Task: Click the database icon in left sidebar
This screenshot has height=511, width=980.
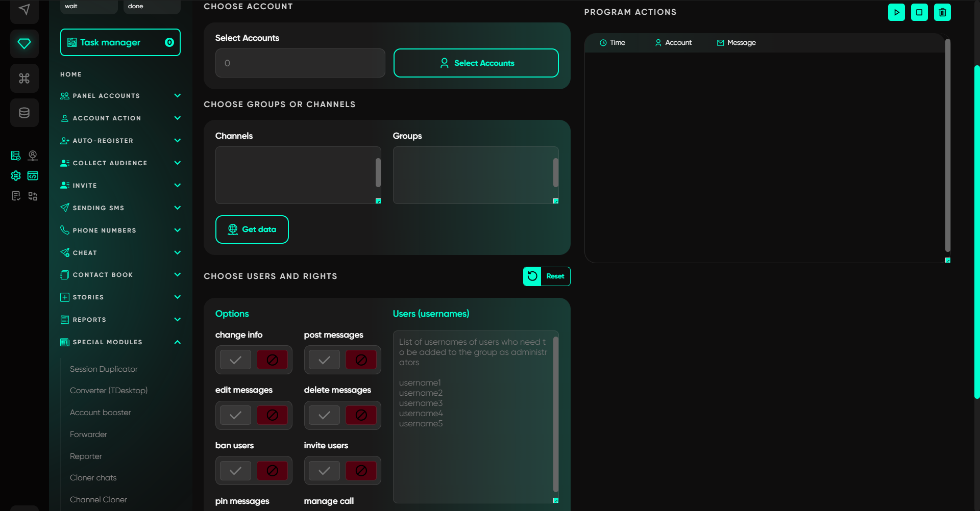Action: click(x=24, y=113)
